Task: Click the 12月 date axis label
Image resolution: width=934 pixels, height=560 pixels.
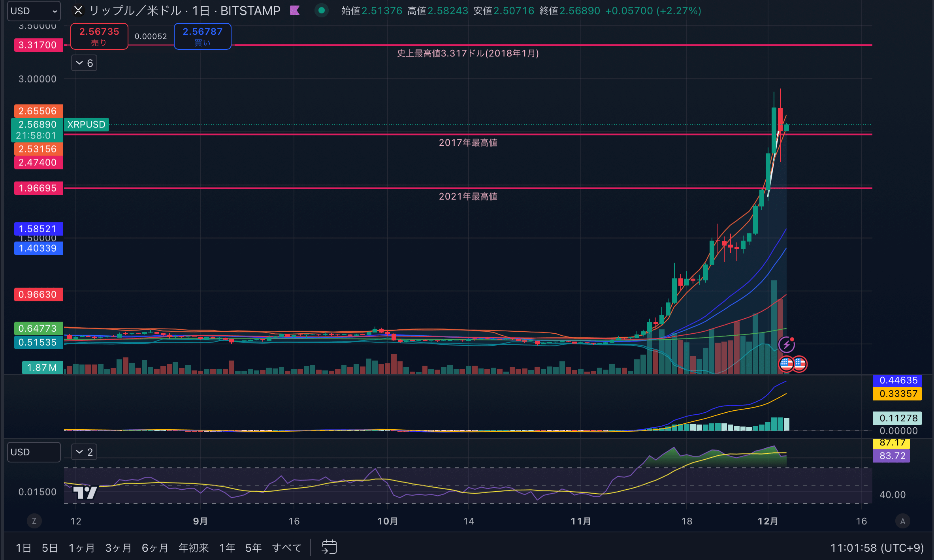Action: tap(768, 521)
